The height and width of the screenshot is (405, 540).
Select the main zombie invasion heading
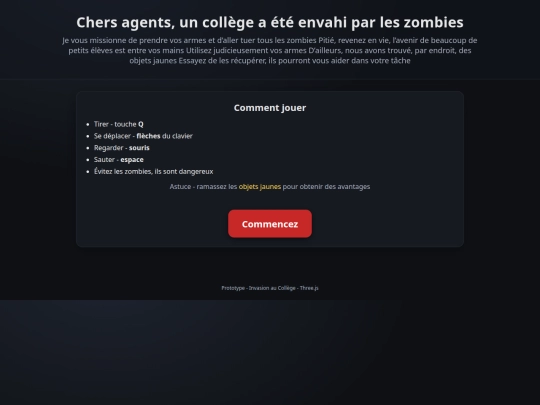click(x=270, y=22)
